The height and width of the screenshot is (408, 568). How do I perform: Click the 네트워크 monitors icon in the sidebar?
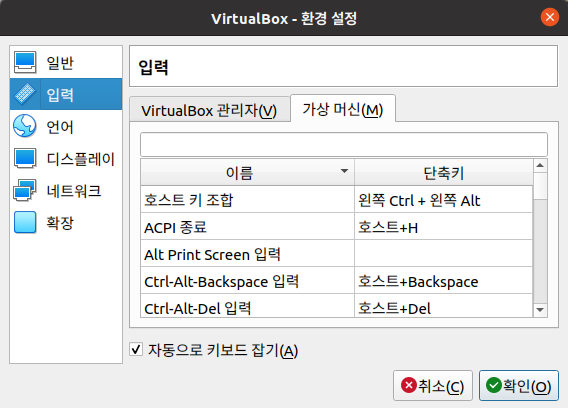coord(25,190)
